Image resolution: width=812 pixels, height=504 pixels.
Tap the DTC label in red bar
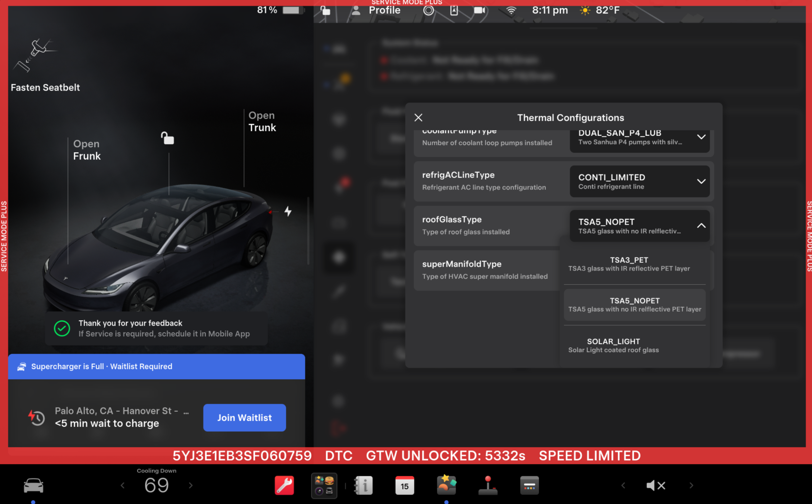point(339,456)
